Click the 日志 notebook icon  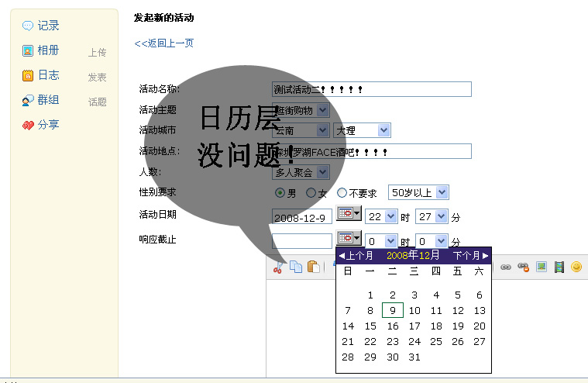click(x=28, y=75)
